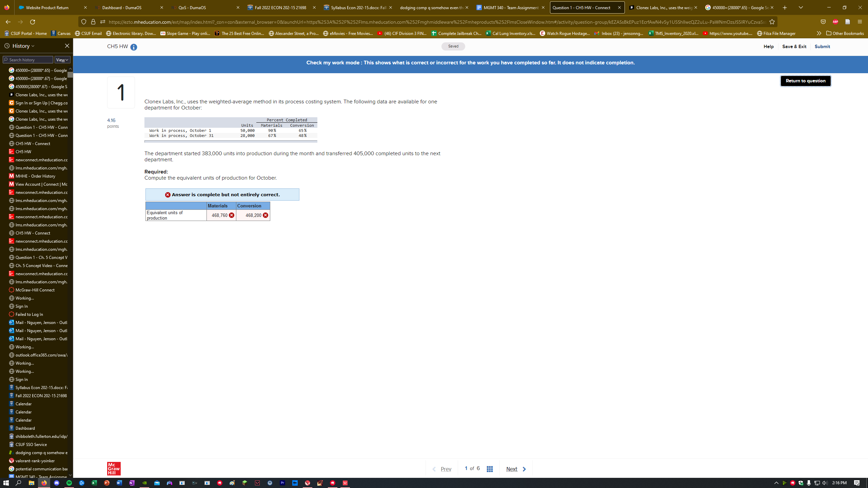This screenshot has width=868, height=488.
Task: Click the Return to question button
Action: pos(806,81)
